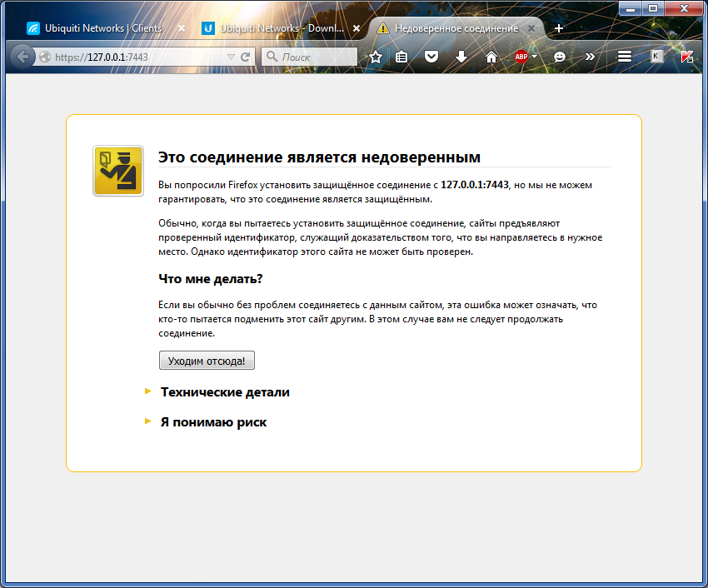
Task: Bookmark this page with star icon
Action: [x=376, y=57]
